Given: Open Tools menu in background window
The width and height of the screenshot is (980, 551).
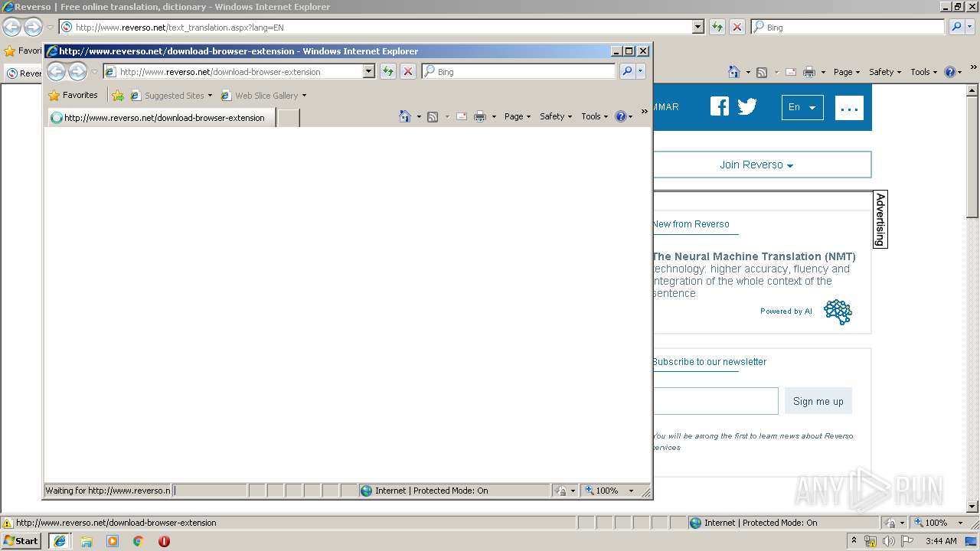Looking at the screenshot, I should tap(924, 72).
